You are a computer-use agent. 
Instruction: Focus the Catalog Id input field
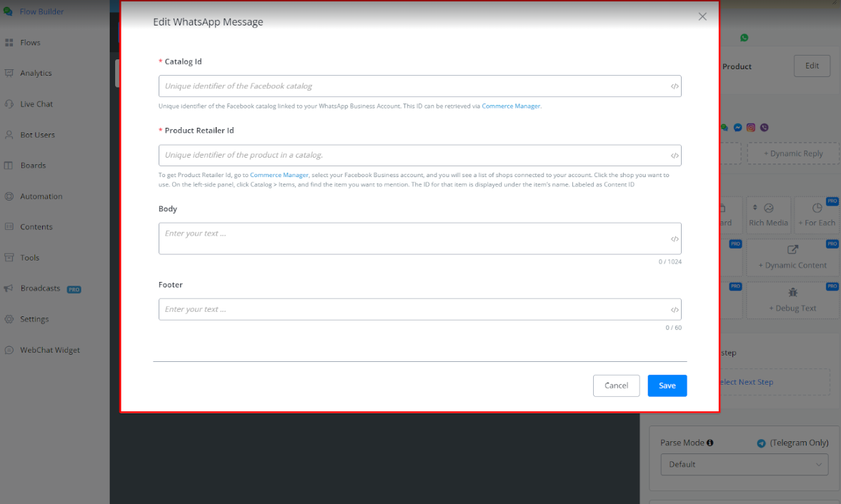(x=414, y=86)
